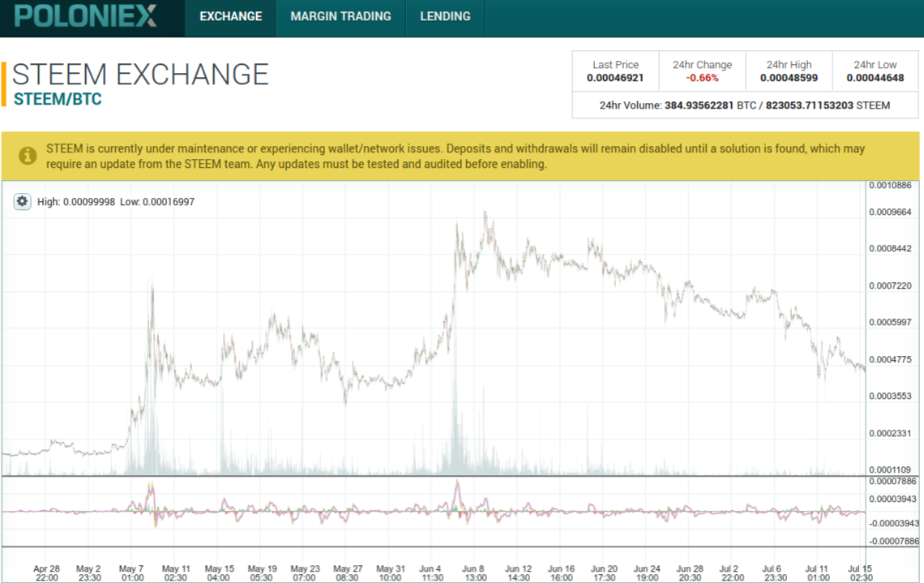924x583 pixels.
Task: Click the MACD spike near Jun 4
Action: click(x=458, y=494)
